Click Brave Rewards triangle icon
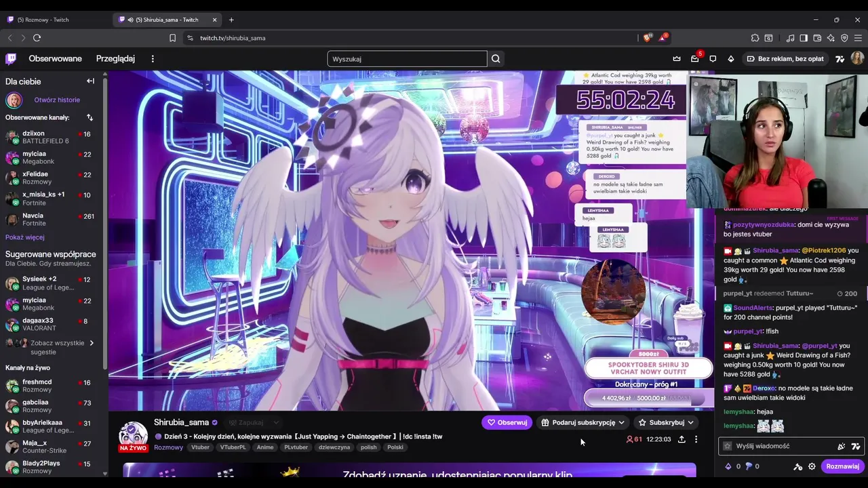This screenshot has height=488, width=868. (x=663, y=38)
